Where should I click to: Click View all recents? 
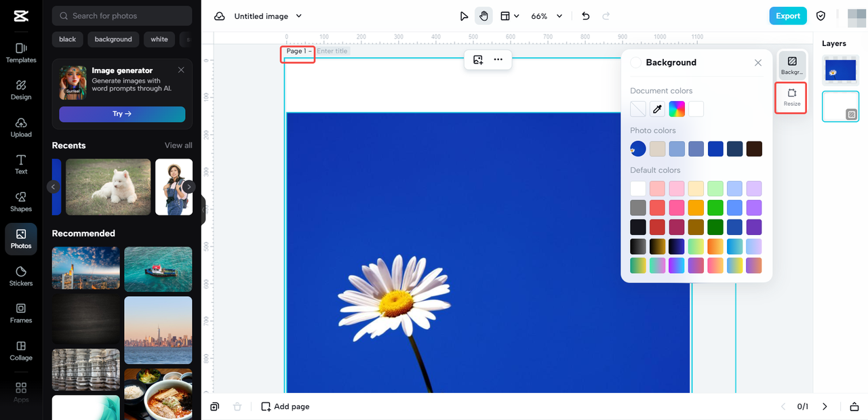coord(178,146)
